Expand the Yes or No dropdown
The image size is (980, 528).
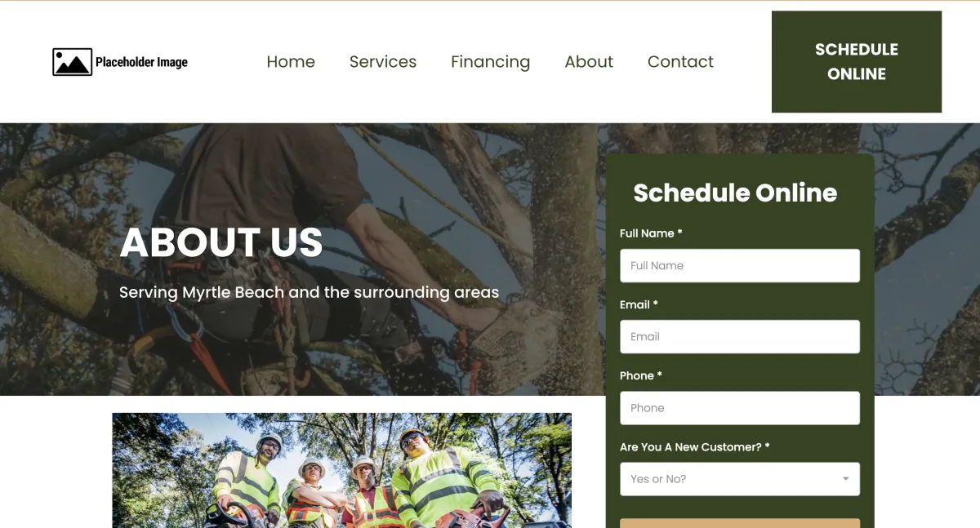click(x=740, y=479)
